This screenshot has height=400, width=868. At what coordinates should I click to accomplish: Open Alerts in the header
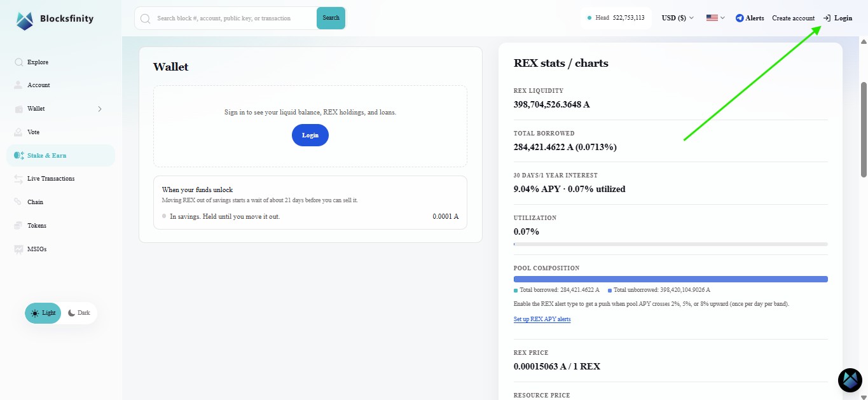pos(750,18)
